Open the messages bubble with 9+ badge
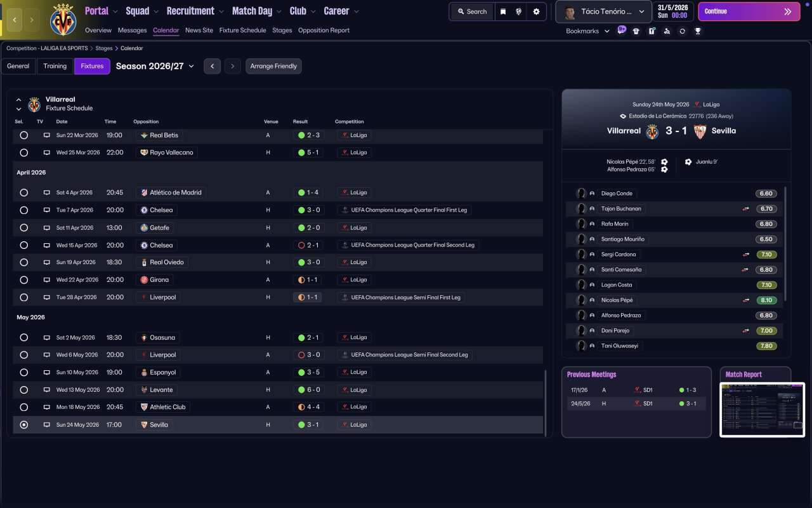Viewport: 812px width, 508px height. (x=621, y=30)
